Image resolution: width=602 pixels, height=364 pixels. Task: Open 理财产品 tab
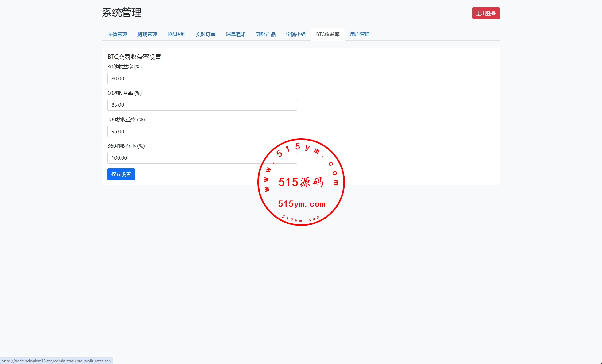tap(265, 34)
